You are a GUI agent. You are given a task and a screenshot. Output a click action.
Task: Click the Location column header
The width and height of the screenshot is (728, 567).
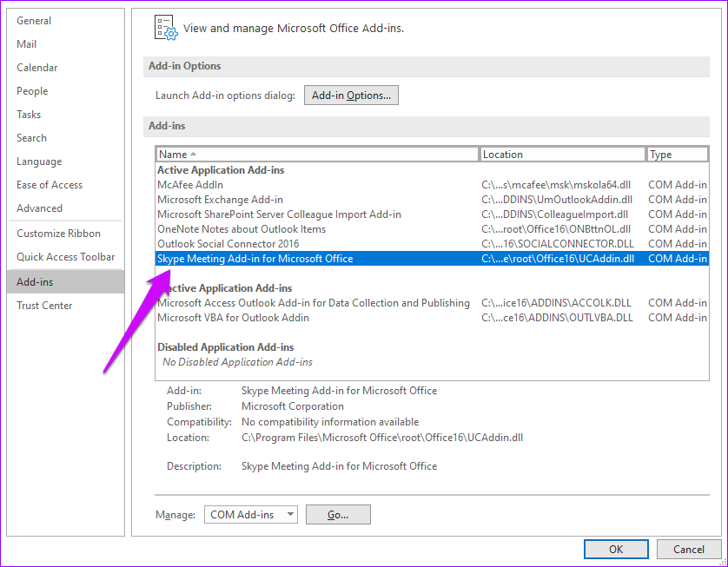[x=562, y=154]
